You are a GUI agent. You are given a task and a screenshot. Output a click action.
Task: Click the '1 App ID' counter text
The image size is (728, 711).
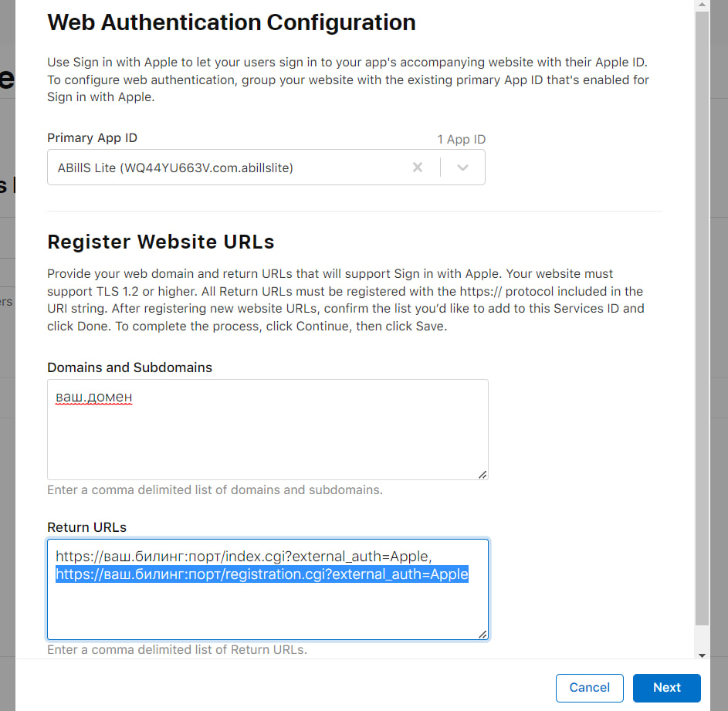461,140
